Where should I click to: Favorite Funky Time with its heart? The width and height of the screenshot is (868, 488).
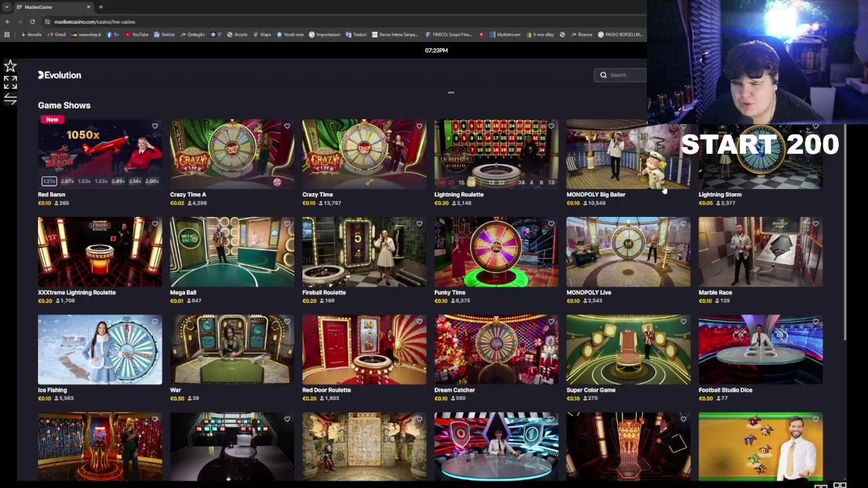(551, 224)
